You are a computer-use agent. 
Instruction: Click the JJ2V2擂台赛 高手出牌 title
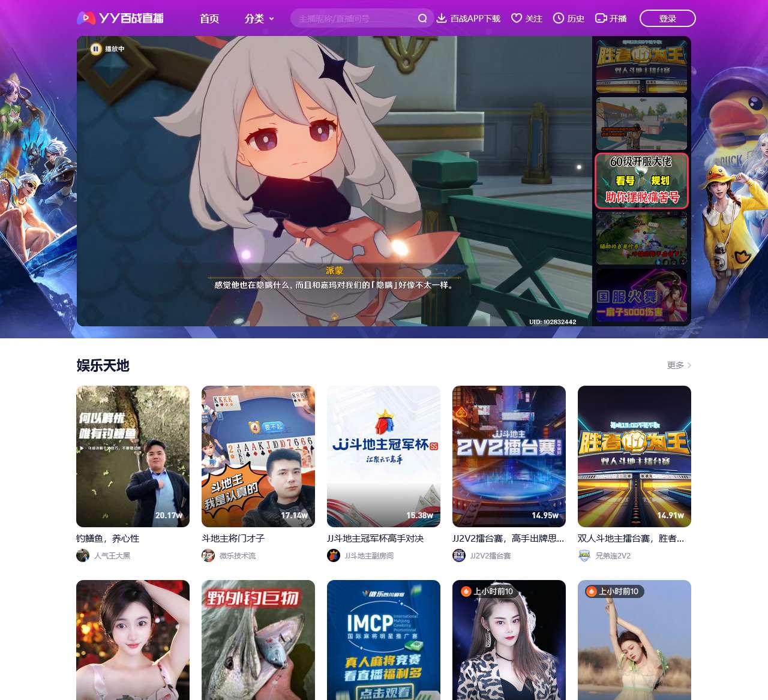(508, 539)
